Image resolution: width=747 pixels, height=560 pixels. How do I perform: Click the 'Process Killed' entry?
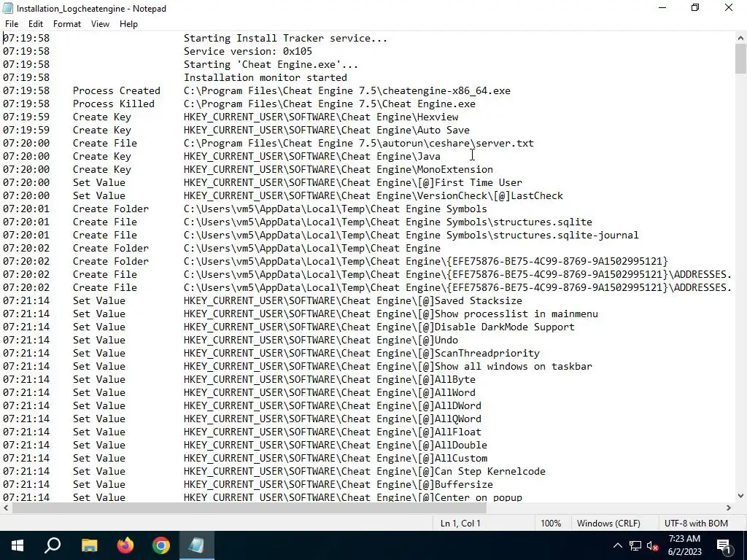[113, 104]
